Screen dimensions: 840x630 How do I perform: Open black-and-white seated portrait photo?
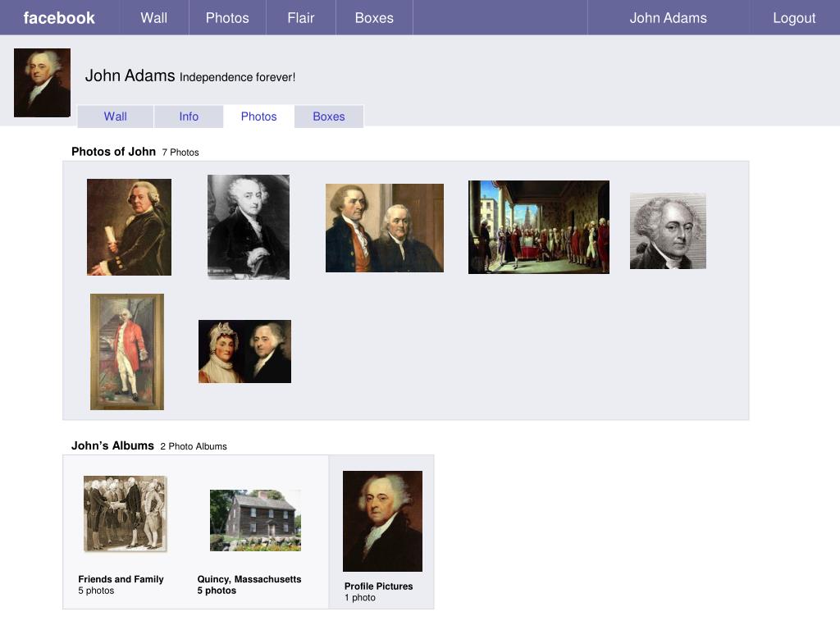tap(249, 226)
